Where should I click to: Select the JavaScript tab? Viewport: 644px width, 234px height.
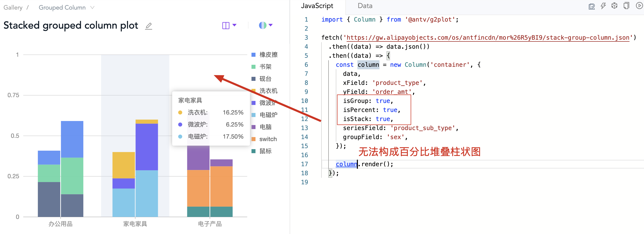(317, 6)
